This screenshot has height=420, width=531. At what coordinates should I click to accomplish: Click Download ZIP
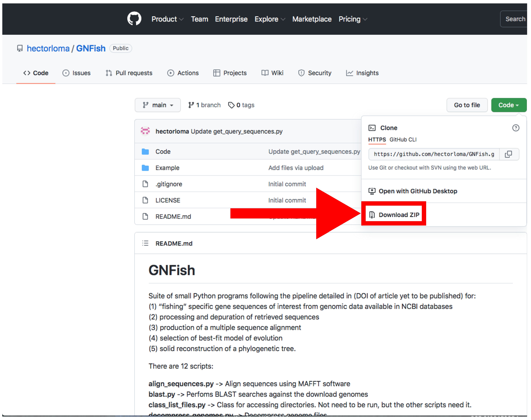tap(398, 215)
